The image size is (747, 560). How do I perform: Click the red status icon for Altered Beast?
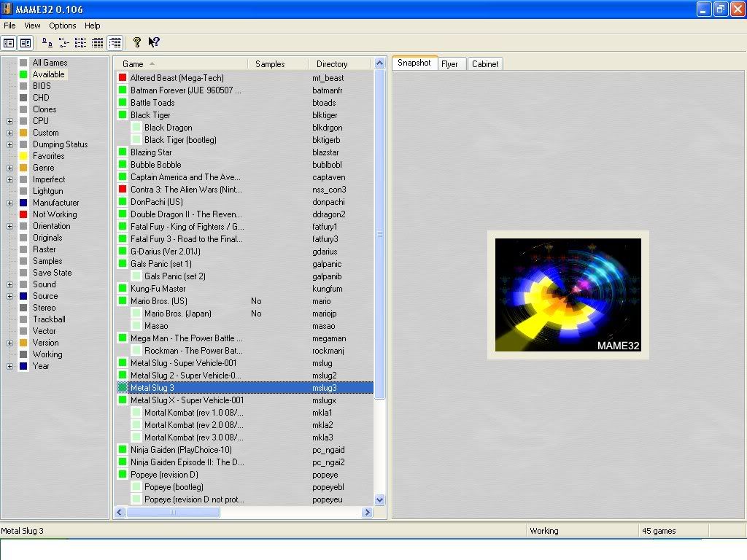[123, 77]
